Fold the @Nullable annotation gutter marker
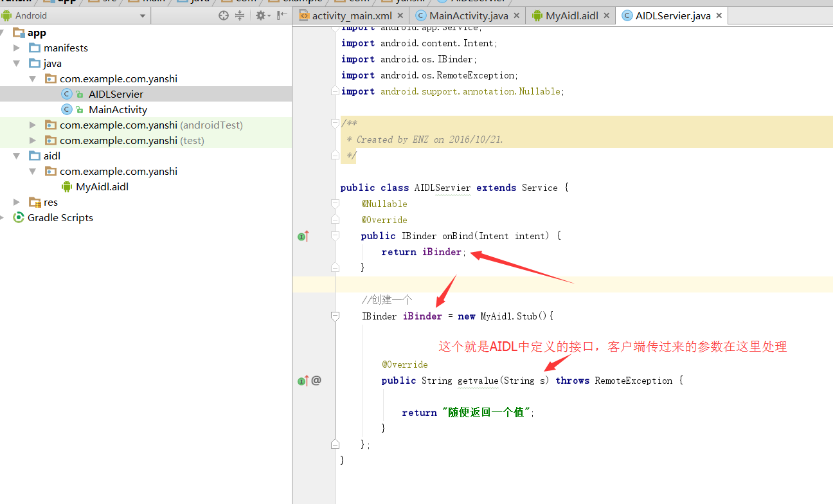The width and height of the screenshot is (833, 504). click(x=335, y=204)
